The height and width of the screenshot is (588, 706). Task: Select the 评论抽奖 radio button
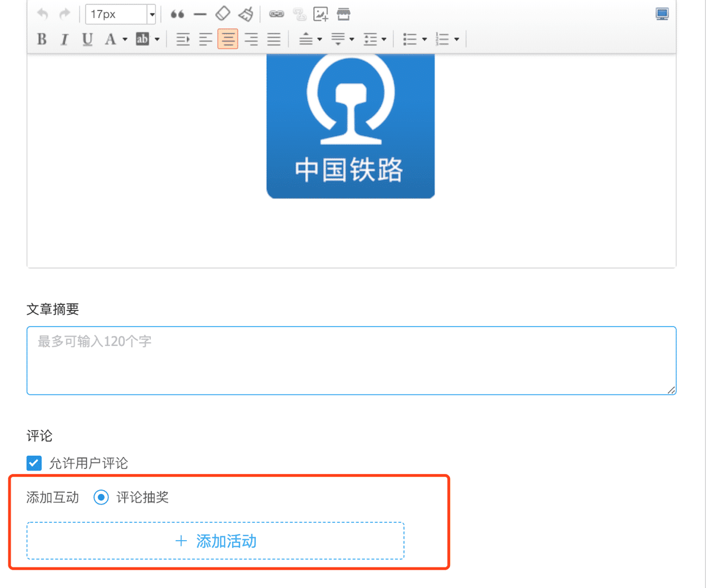click(101, 497)
